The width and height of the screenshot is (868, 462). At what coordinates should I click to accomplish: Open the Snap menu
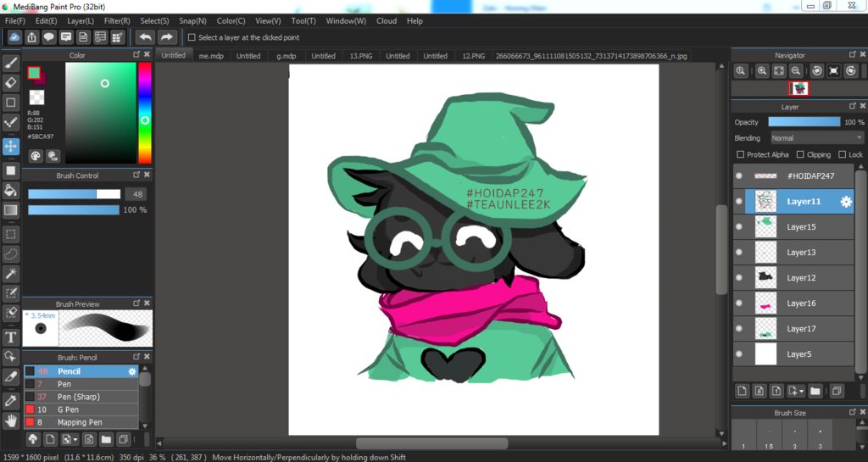192,21
